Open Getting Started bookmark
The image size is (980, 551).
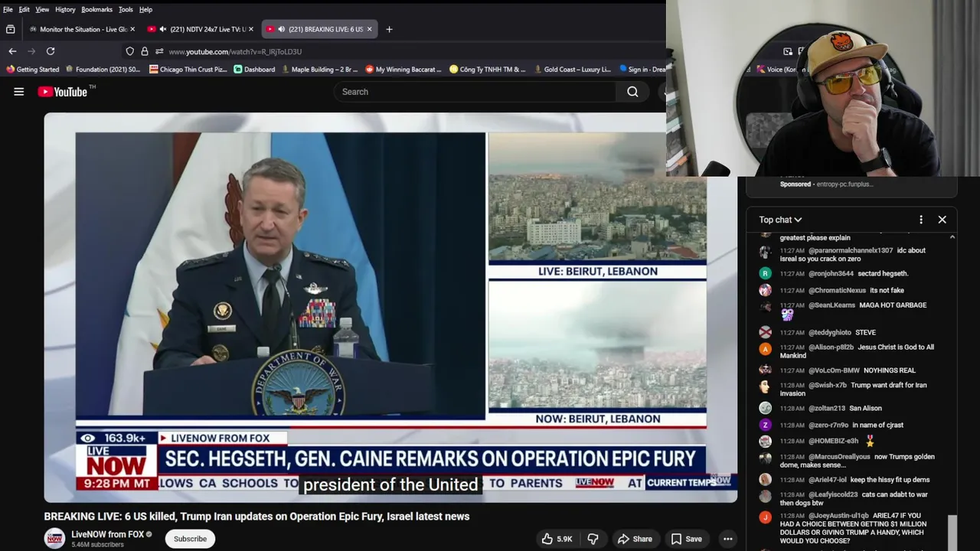pos(32,69)
